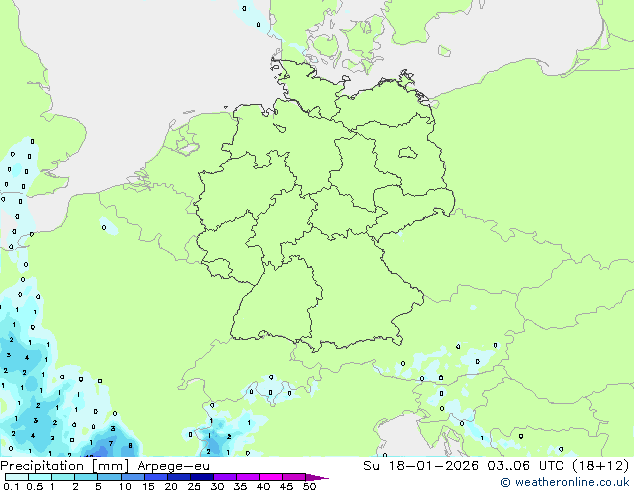Pick the 30 mm purple legend swatch
The image size is (634, 490).
click(x=225, y=477)
